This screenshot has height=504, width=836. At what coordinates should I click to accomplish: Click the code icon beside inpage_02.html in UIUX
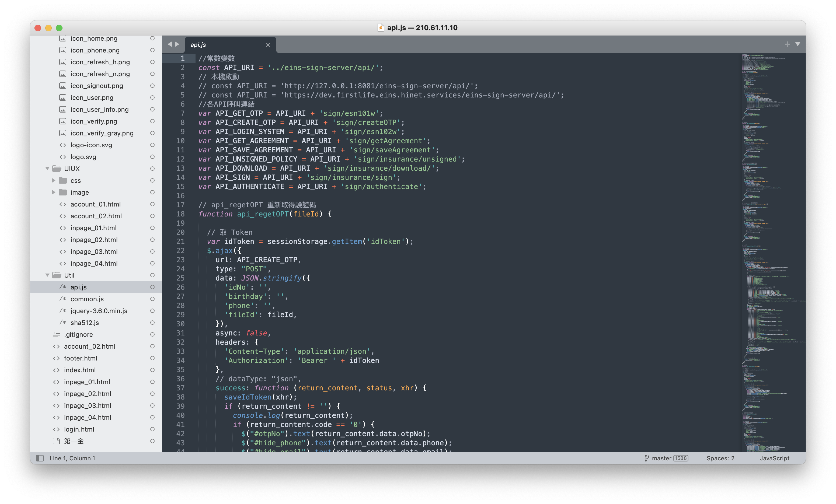click(63, 240)
